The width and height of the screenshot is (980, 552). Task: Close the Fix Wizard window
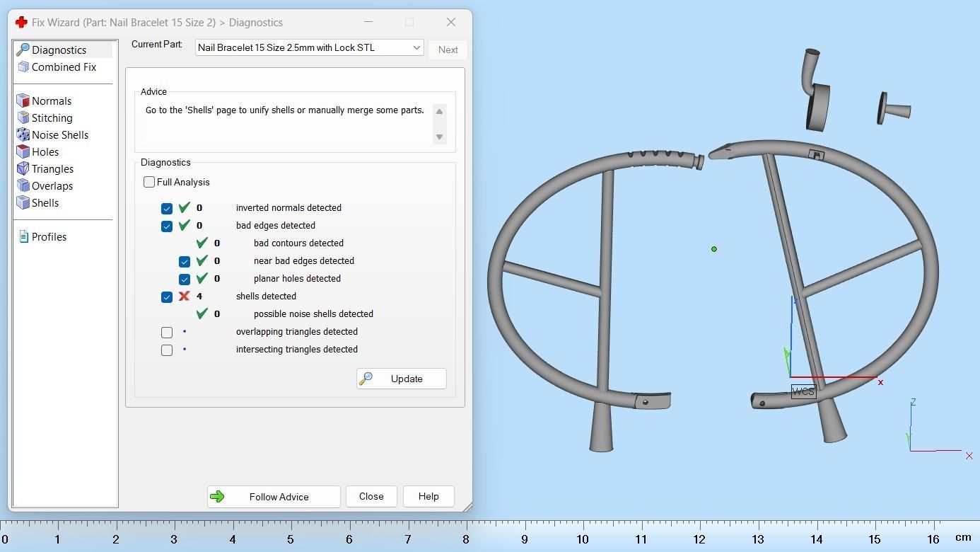(451, 22)
